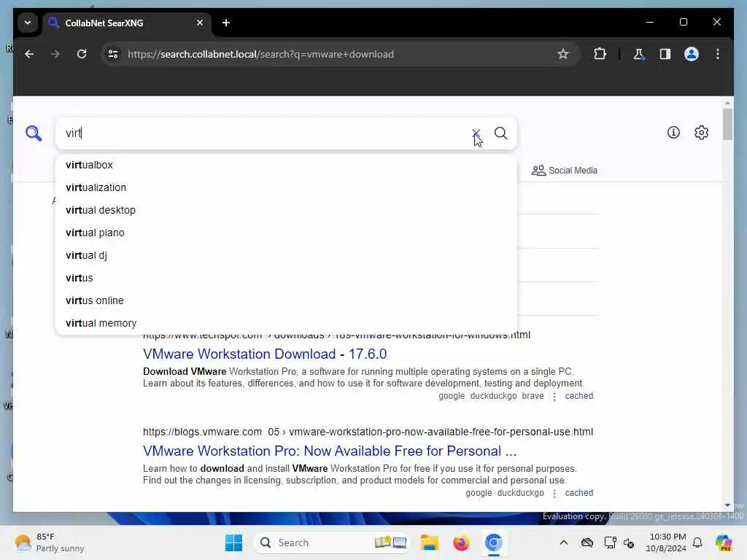Show hidden system tray icons
The image size is (747, 560).
tap(564, 542)
